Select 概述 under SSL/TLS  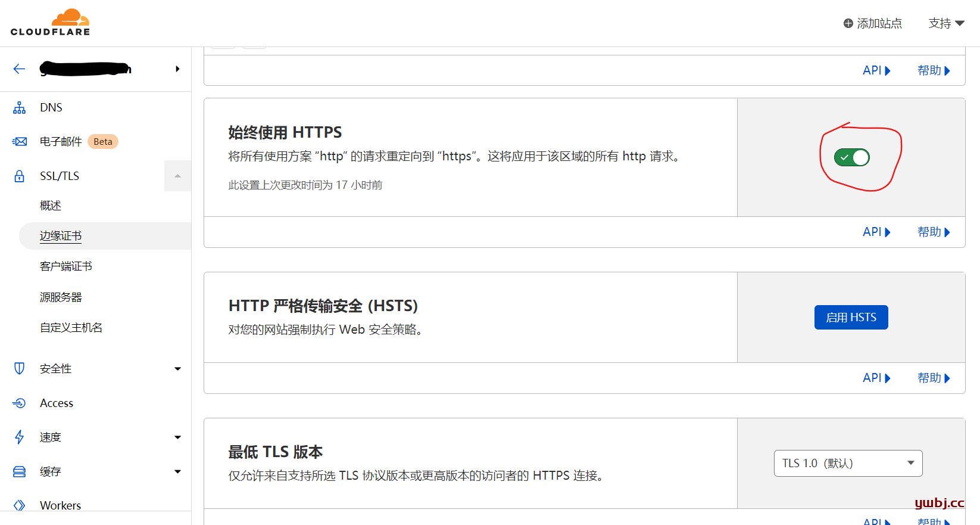pyautogui.click(x=51, y=206)
